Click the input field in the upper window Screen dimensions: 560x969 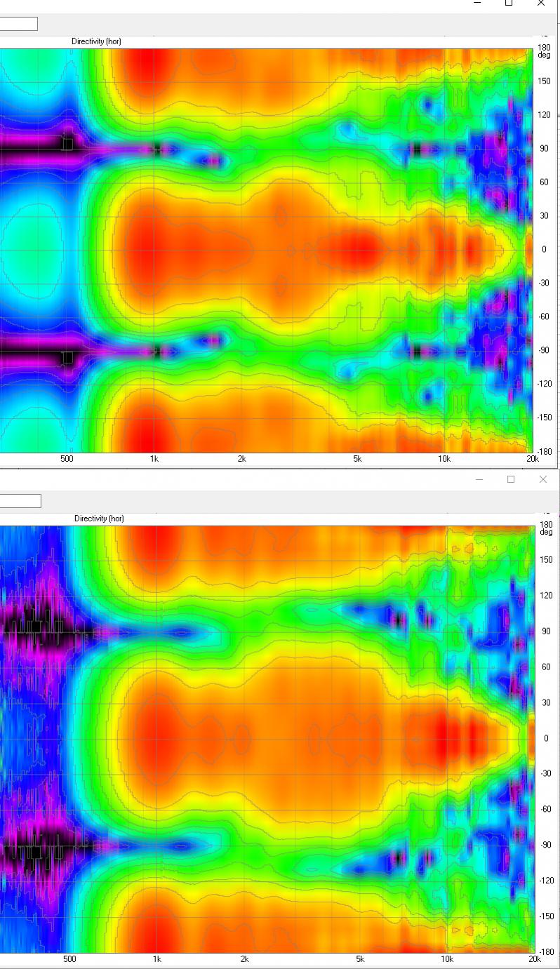coord(18,24)
